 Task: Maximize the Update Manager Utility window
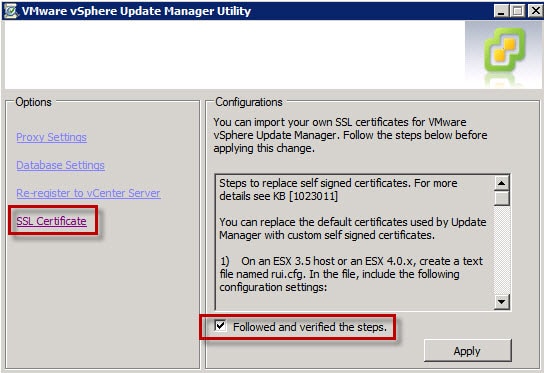(518, 11)
